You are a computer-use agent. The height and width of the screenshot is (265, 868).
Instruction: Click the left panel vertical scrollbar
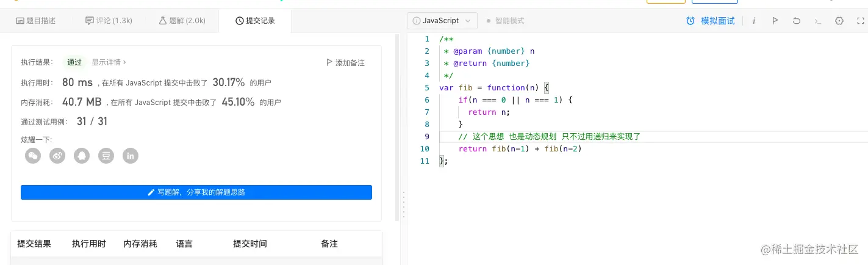(x=397, y=127)
